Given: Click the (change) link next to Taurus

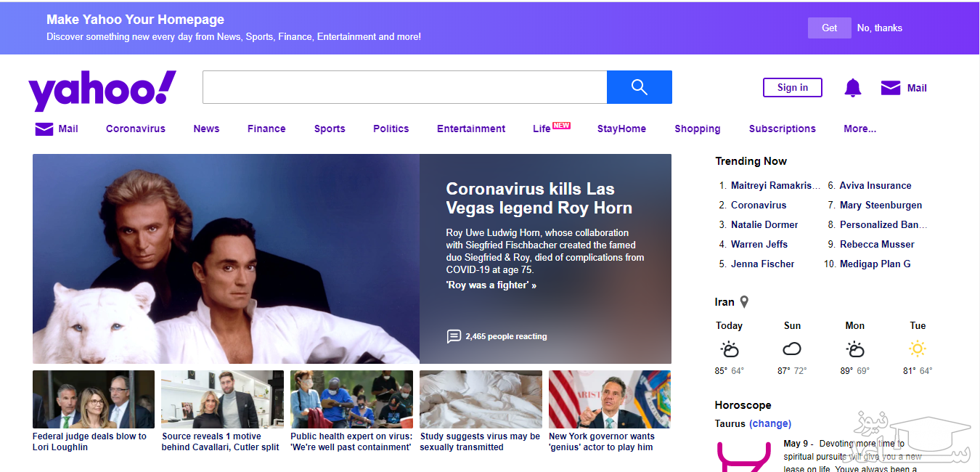Looking at the screenshot, I should point(770,423).
